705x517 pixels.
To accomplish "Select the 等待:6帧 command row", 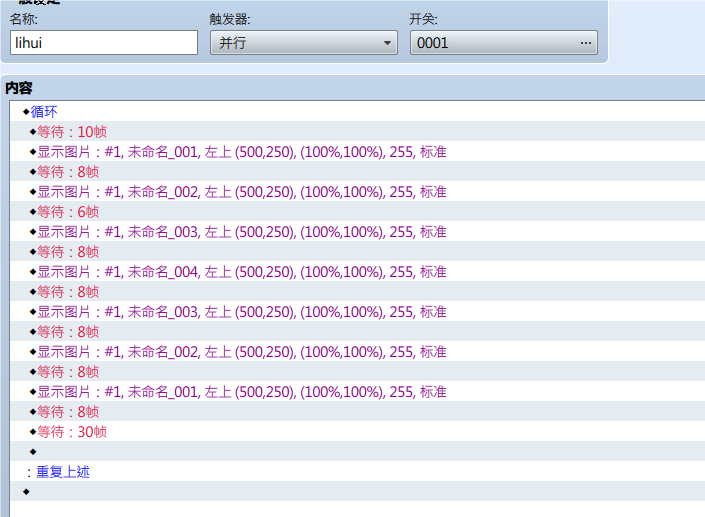I will 357,212.
